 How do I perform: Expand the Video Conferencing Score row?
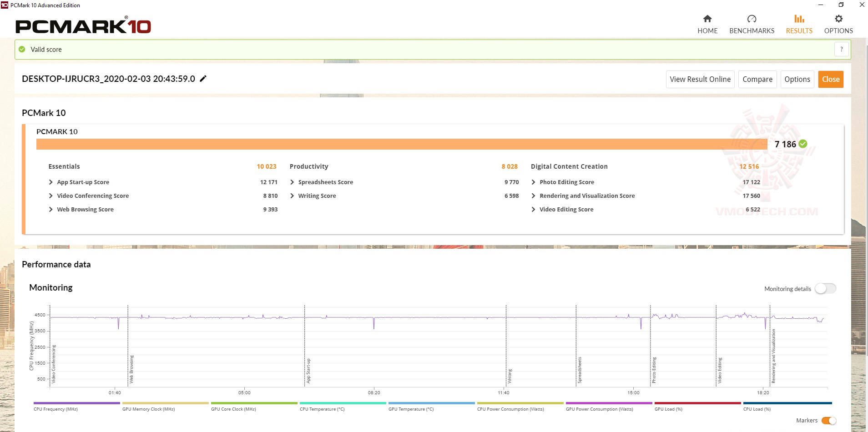(50, 196)
